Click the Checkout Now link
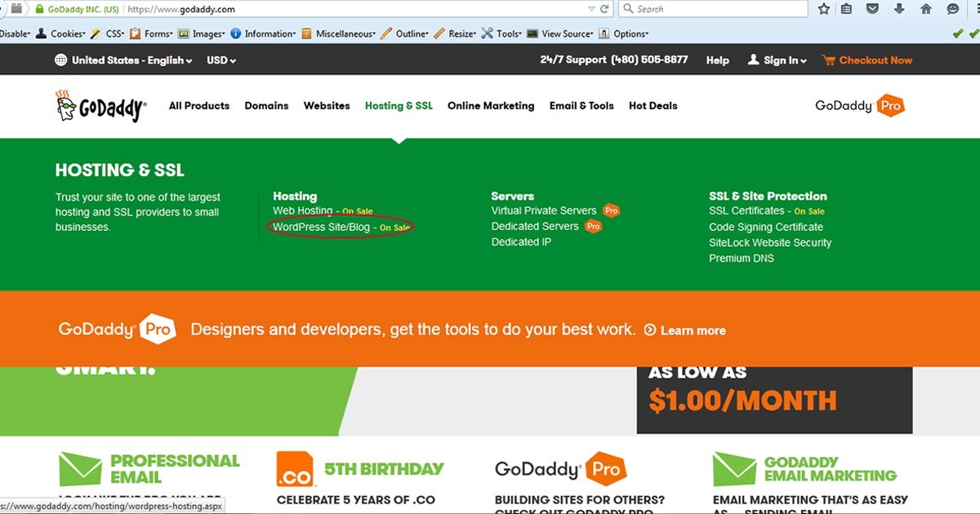This screenshot has width=980, height=514. 875,60
